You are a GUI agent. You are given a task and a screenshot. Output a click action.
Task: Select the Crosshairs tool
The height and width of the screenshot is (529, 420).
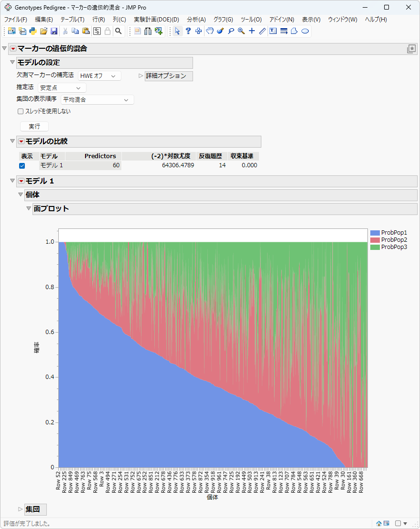click(252, 31)
